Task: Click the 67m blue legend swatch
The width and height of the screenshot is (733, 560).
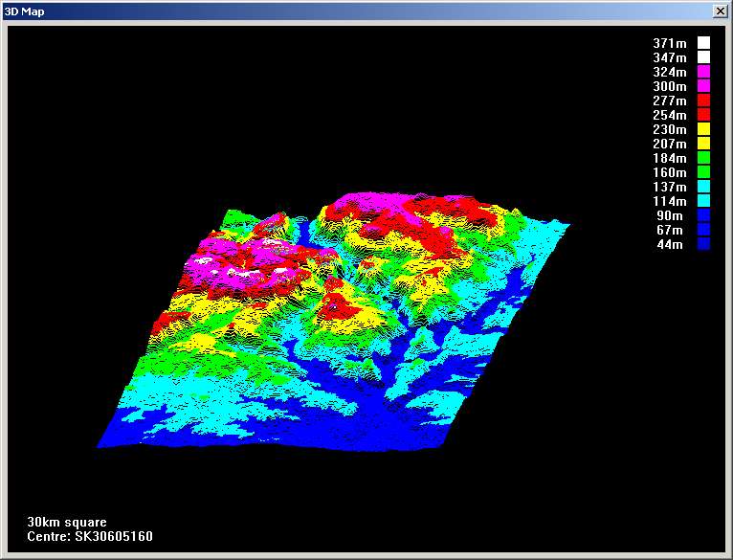Action: pyautogui.click(x=703, y=230)
